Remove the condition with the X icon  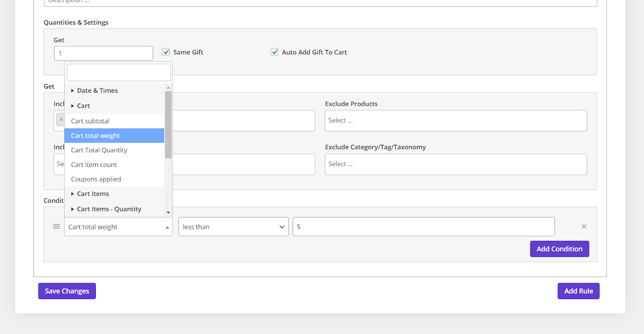[584, 227]
